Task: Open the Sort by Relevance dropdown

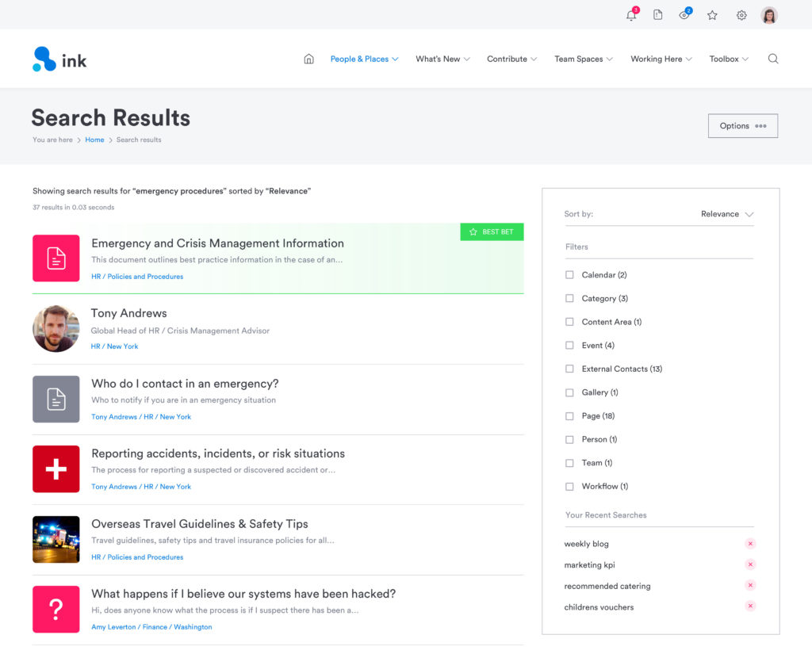Action: click(726, 213)
